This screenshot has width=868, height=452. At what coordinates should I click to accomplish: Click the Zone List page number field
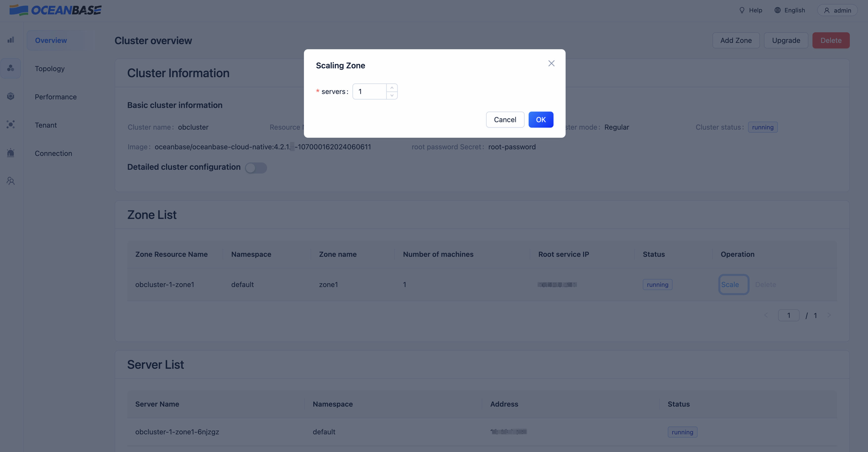point(788,315)
